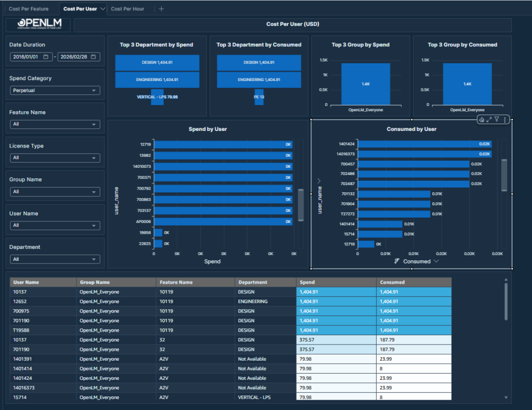Click the filter funnel icon on chart

497,120
